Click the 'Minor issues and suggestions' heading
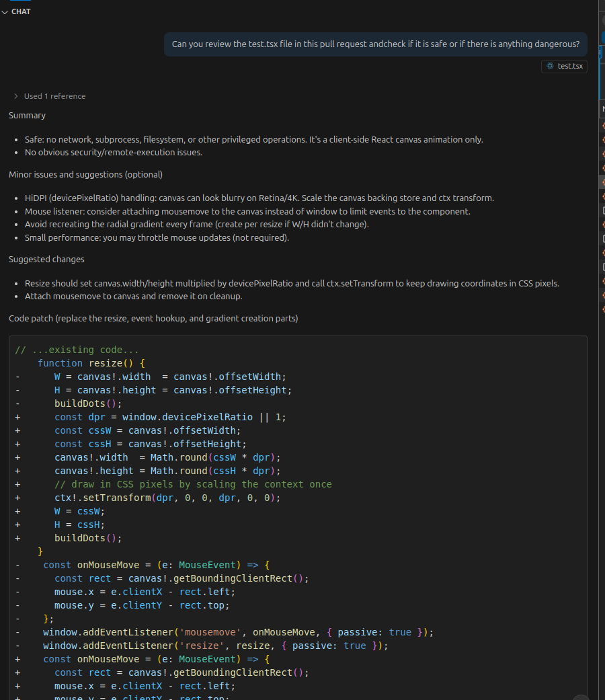605x700 pixels. (85, 175)
